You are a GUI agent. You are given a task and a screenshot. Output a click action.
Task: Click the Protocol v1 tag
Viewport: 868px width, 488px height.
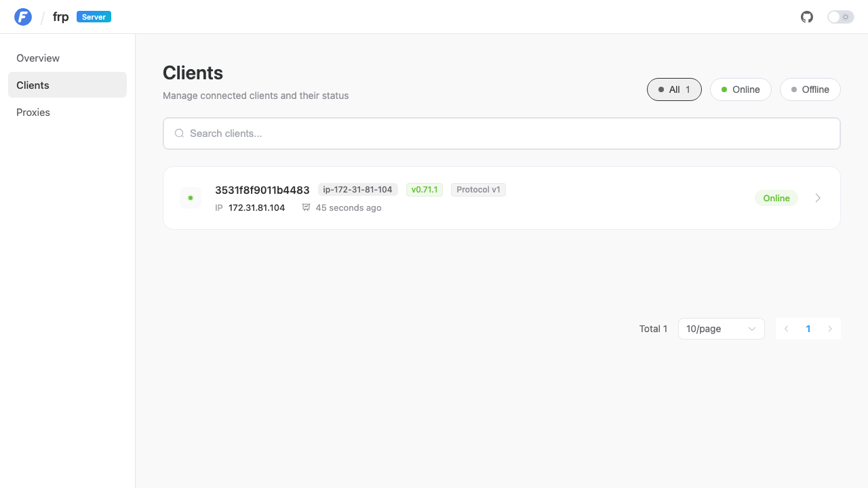478,190
